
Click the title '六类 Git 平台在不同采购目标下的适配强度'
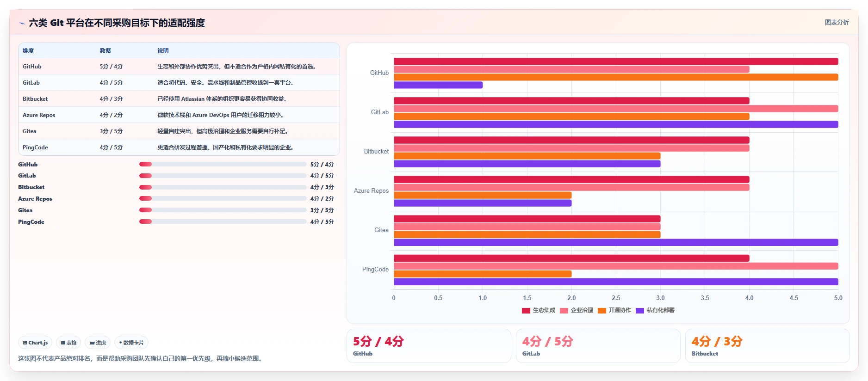click(117, 23)
